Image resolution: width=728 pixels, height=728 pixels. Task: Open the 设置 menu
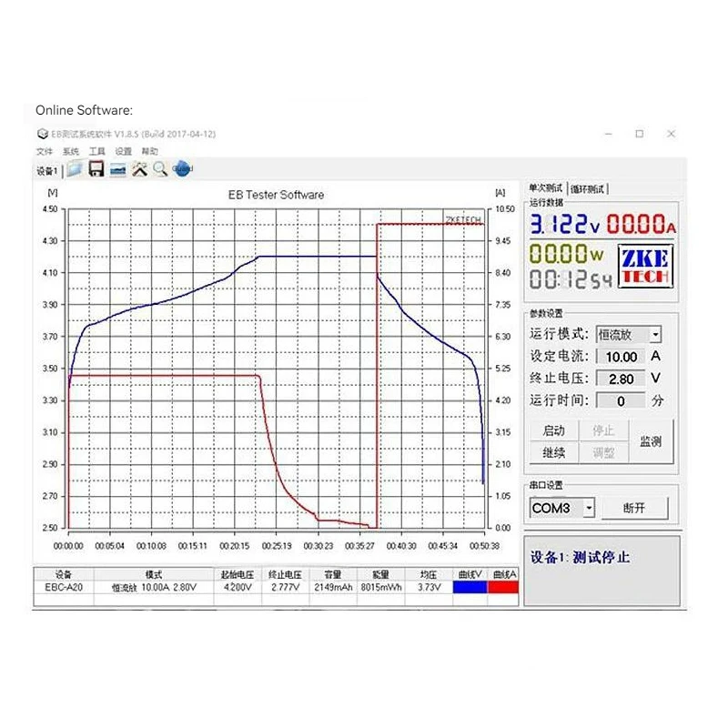[x=124, y=151]
